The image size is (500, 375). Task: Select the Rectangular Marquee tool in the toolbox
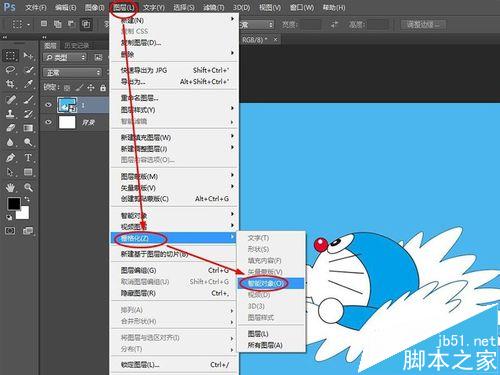tap(10, 56)
